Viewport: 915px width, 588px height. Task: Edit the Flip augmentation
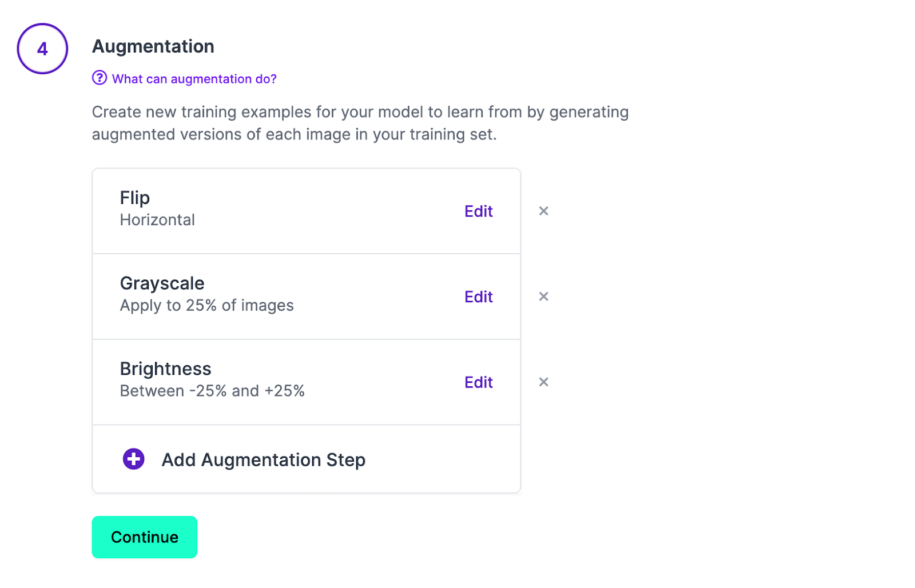point(479,211)
